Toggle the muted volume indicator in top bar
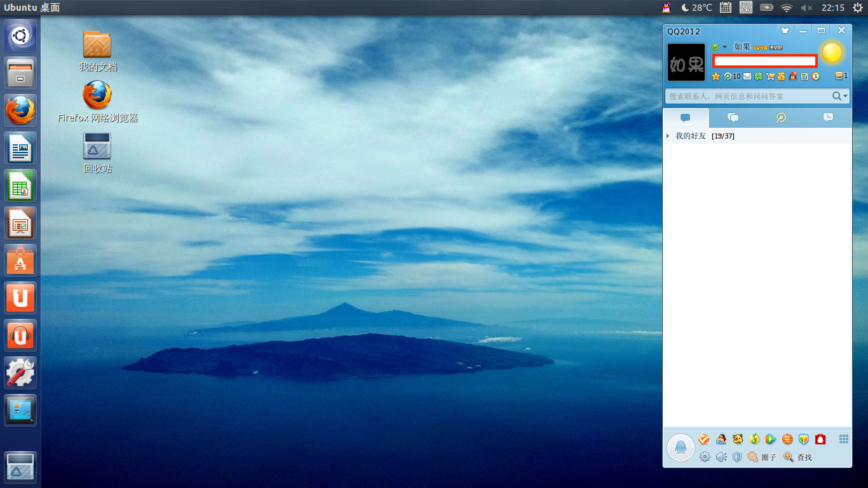 click(806, 8)
